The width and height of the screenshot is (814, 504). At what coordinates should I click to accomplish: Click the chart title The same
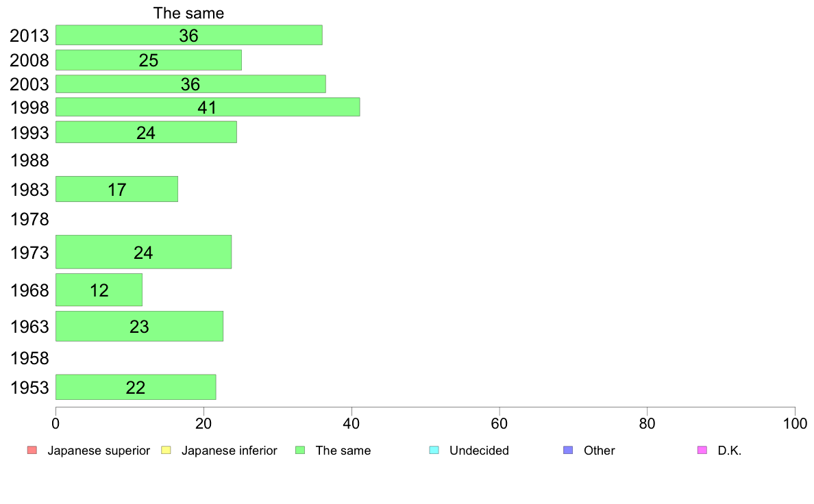click(188, 13)
